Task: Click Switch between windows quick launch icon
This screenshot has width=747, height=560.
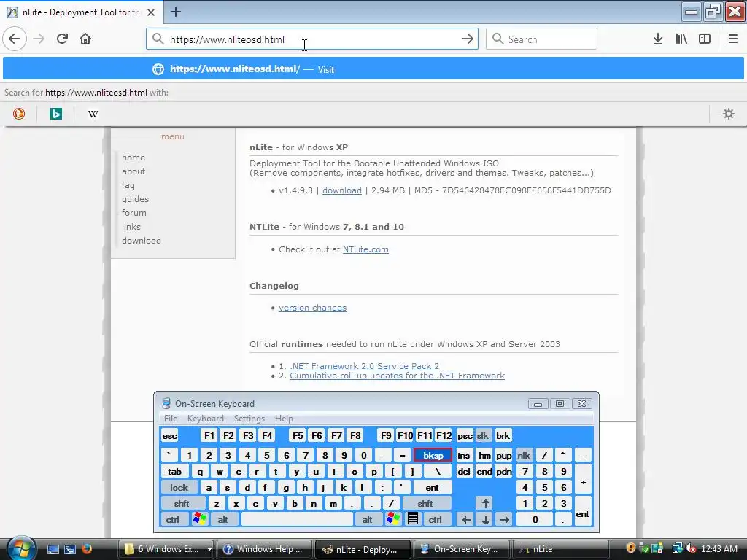Action: 69,549
